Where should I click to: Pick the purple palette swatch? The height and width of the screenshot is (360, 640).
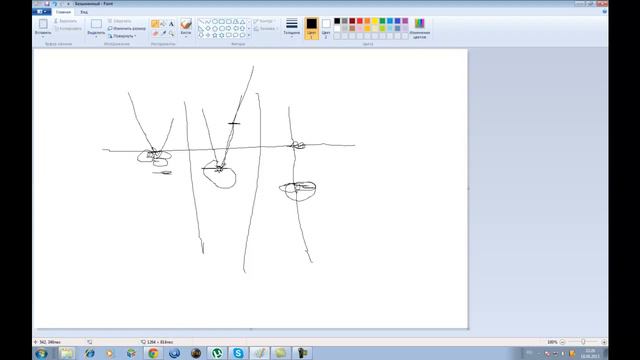405,21
